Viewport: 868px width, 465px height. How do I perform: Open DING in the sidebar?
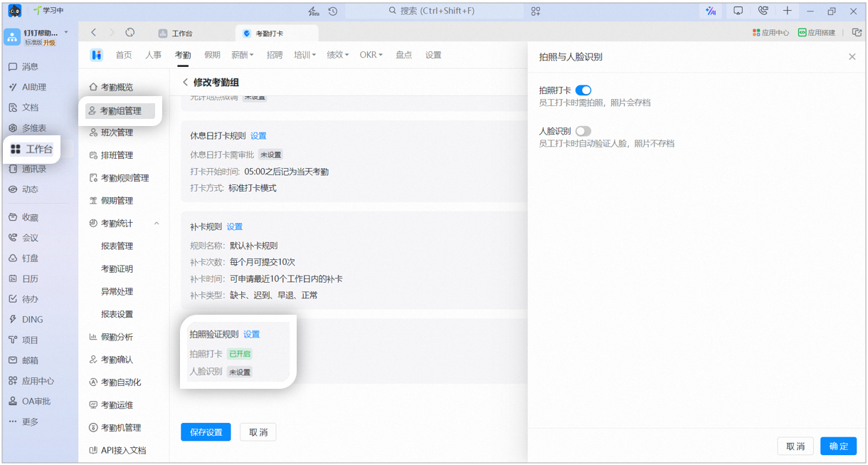click(26, 320)
